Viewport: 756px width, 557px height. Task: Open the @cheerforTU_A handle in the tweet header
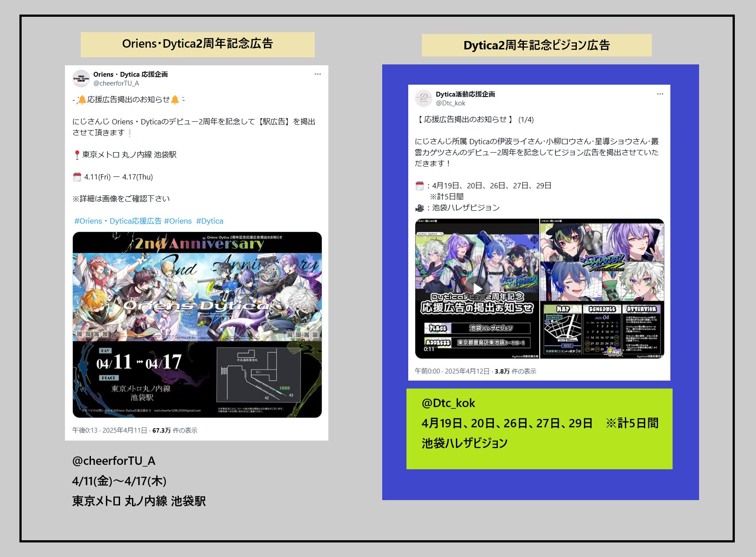[x=116, y=83]
